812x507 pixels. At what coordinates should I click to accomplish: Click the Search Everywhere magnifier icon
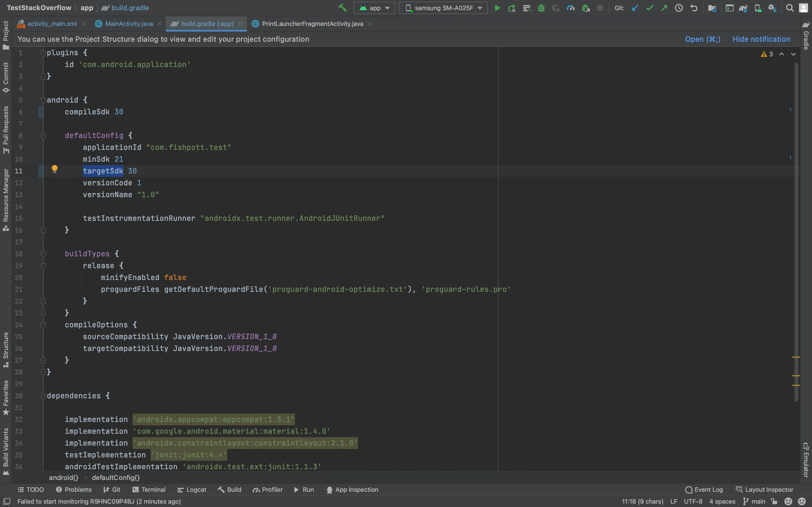coord(790,8)
